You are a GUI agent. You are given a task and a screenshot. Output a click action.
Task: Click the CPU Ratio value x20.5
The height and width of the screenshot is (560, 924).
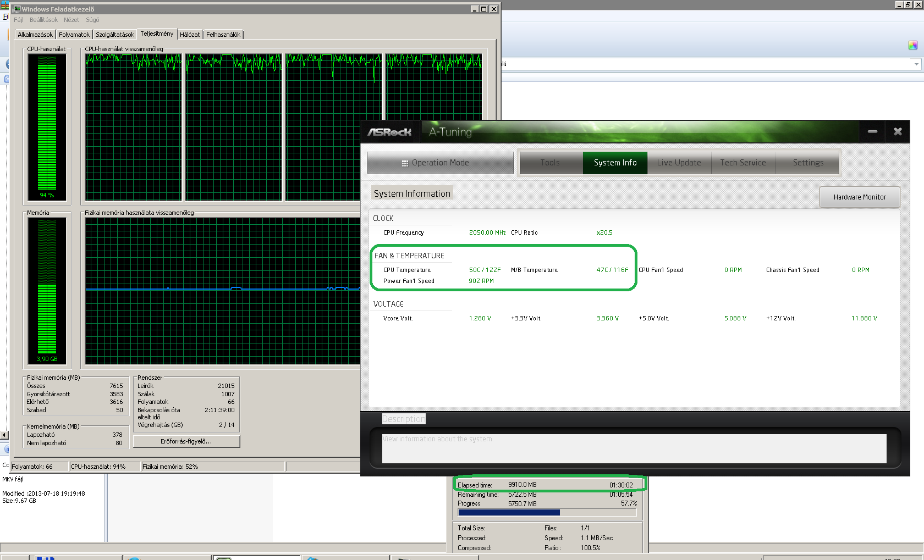coord(604,232)
